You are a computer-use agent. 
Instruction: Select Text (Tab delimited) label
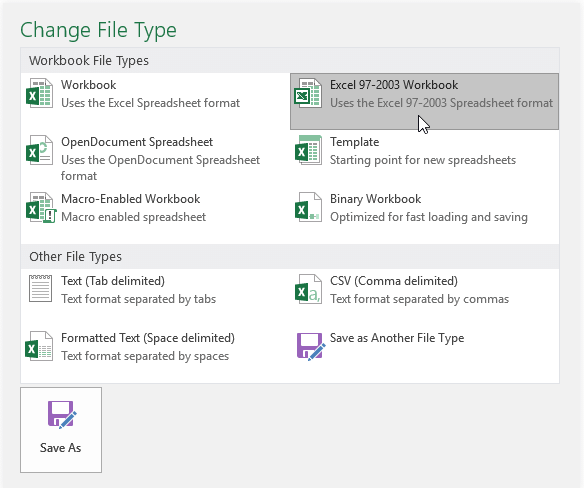pos(113,281)
